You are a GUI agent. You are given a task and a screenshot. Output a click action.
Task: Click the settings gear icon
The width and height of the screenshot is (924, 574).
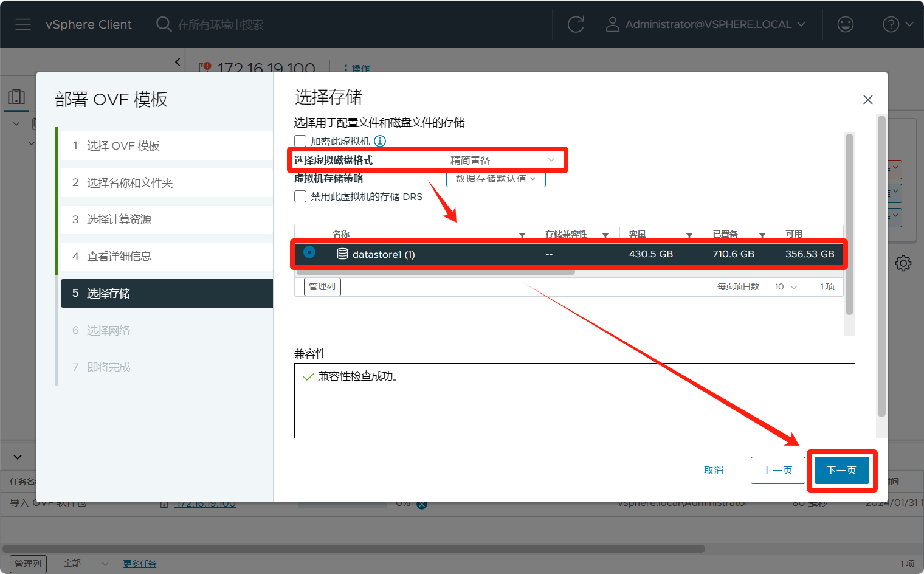coord(903,263)
